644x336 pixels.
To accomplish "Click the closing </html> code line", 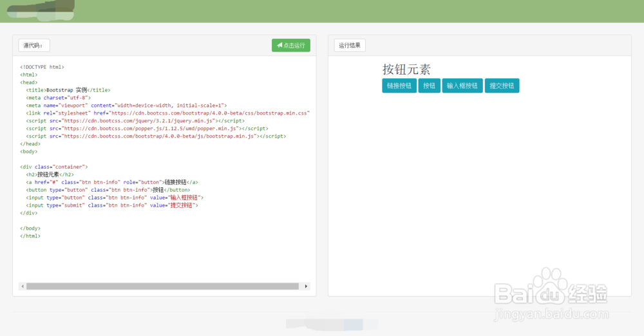I will click(30, 236).
